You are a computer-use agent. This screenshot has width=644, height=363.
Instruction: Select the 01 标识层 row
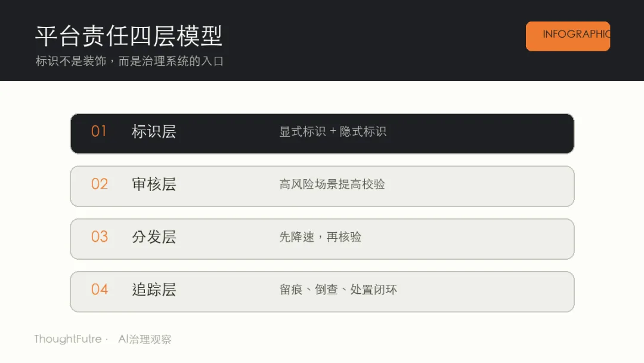tap(322, 134)
